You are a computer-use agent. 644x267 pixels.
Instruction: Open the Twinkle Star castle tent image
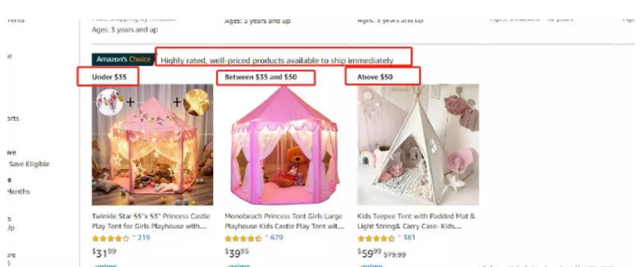pyautogui.click(x=153, y=145)
